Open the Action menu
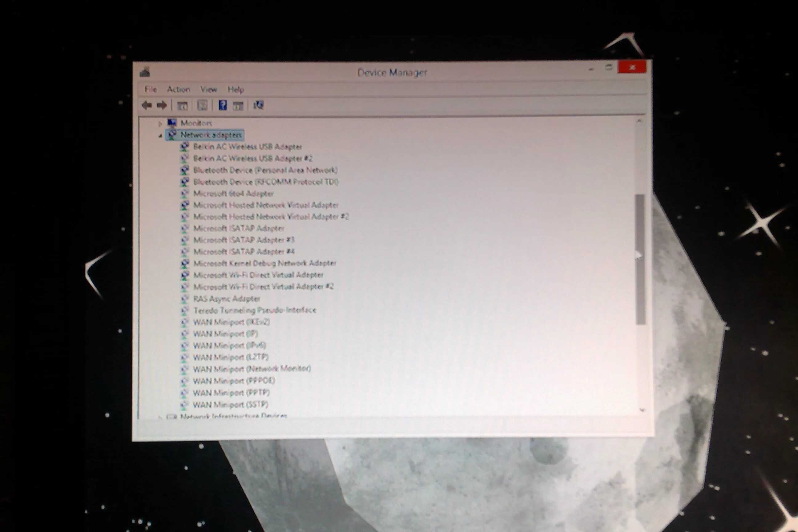798x532 pixels. (x=178, y=89)
